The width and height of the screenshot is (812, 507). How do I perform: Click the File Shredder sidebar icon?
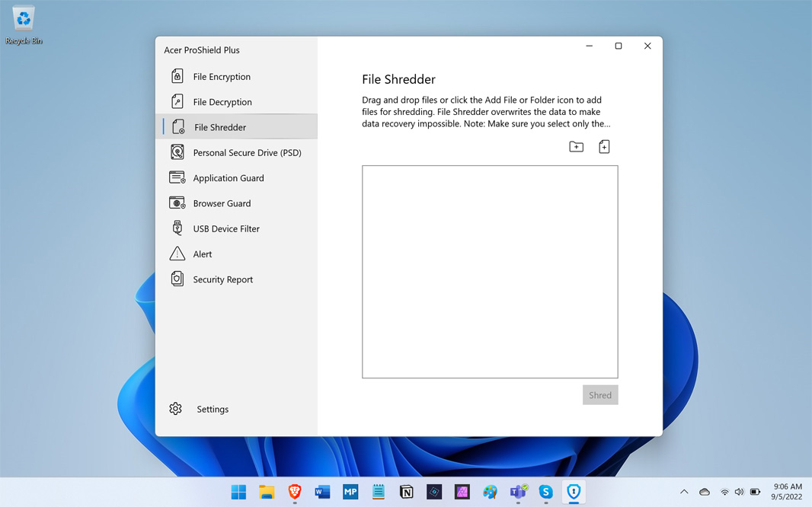[x=178, y=127]
